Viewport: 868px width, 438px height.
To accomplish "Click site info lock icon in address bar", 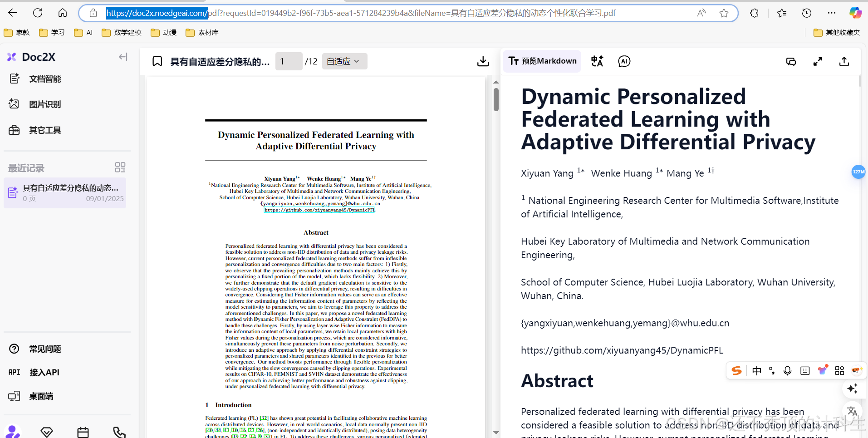I will coord(93,13).
